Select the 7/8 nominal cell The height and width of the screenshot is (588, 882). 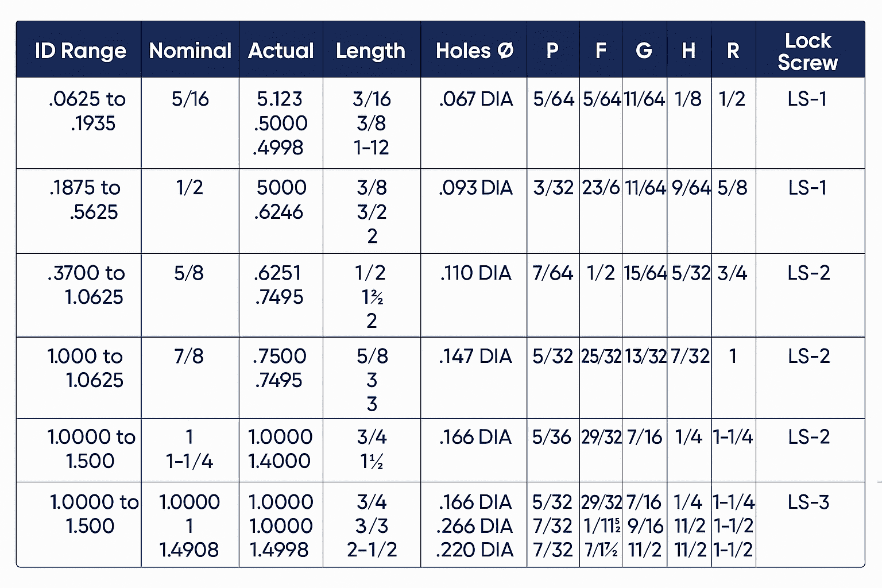pos(189,356)
